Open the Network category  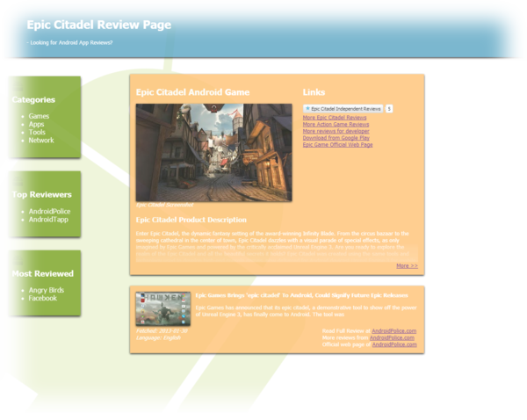coord(41,141)
